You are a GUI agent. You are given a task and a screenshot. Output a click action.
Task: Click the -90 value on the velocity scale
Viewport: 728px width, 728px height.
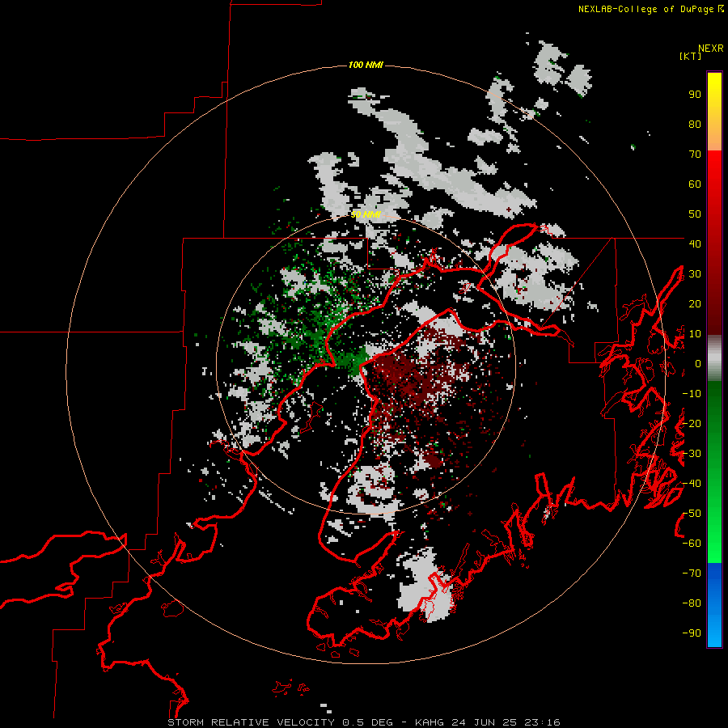692,633
